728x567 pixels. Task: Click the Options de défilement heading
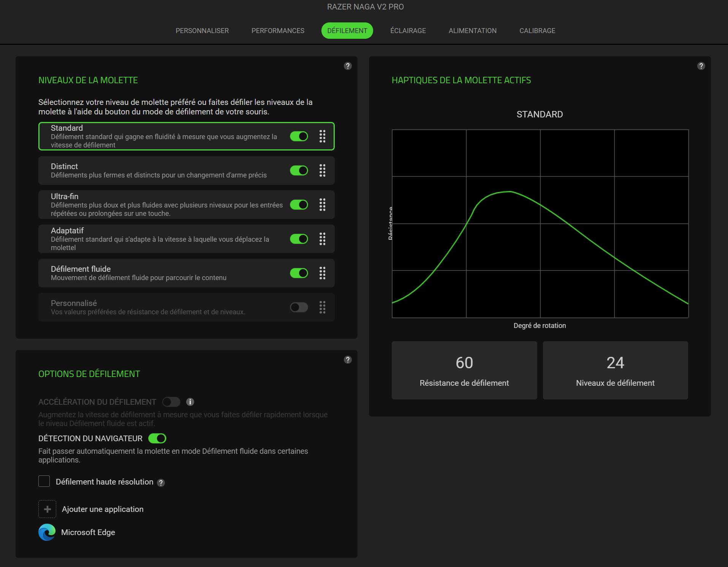(89, 374)
